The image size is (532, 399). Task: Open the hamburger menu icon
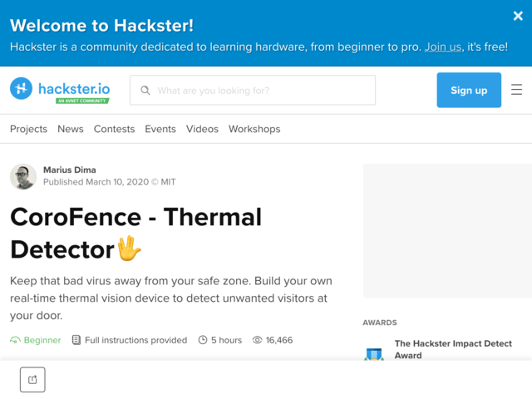point(516,90)
